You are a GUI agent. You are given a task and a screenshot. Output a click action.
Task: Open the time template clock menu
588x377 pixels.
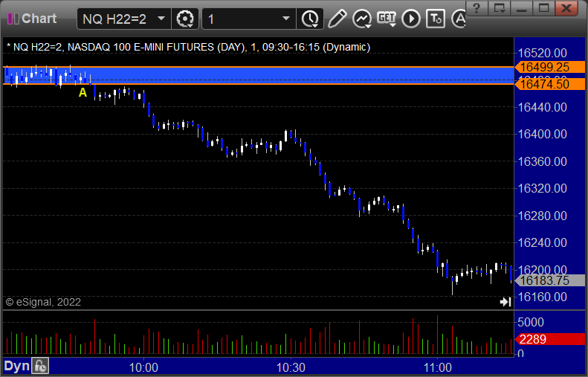pos(310,19)
